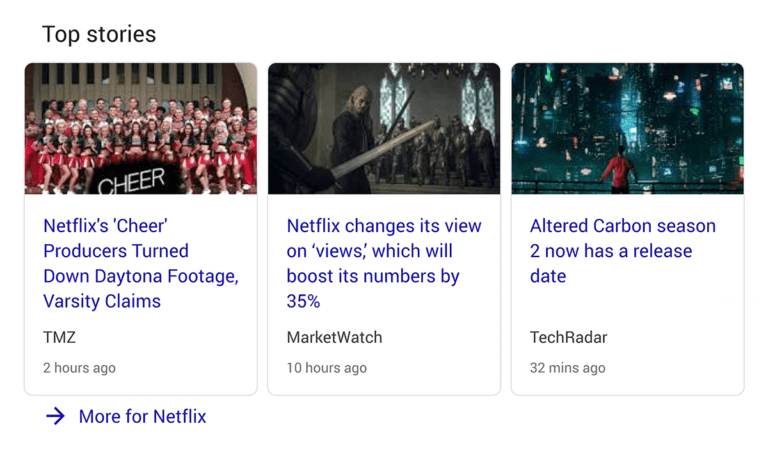
Task: Click blank space under the Altered Carbon headline
Action: [627, 306]
